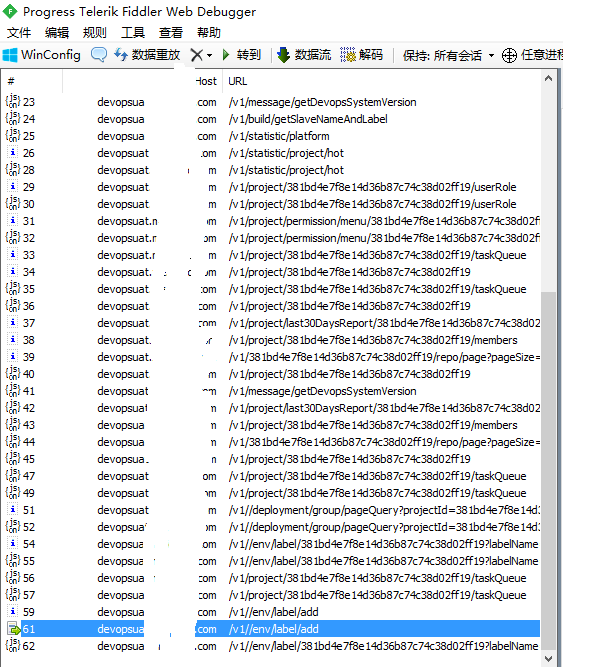Image resolution: width=615 pixels, height=667 pixels.
Task: Click the info icon of session 54
Action: (x=13, y=543)
